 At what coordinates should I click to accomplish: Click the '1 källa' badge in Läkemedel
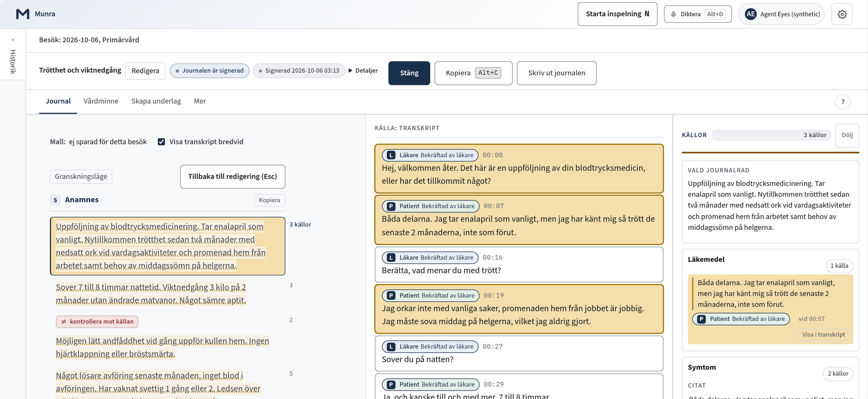click(x=839, y=266)
